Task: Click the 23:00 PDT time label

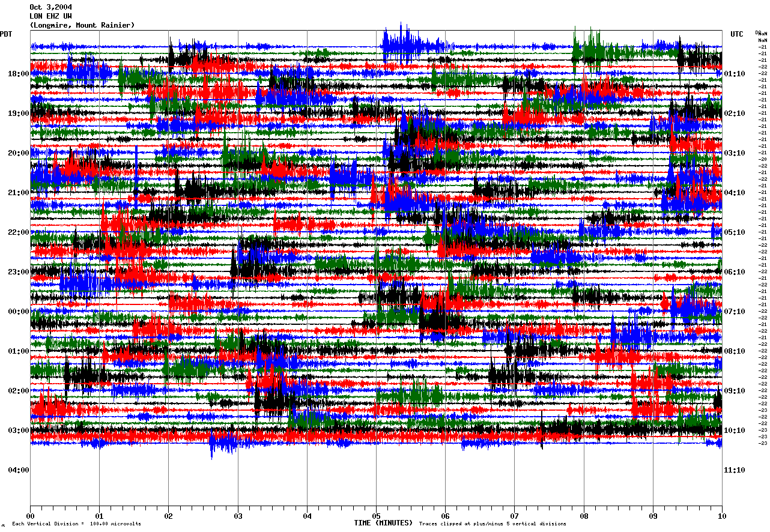Action: [18, 272]
